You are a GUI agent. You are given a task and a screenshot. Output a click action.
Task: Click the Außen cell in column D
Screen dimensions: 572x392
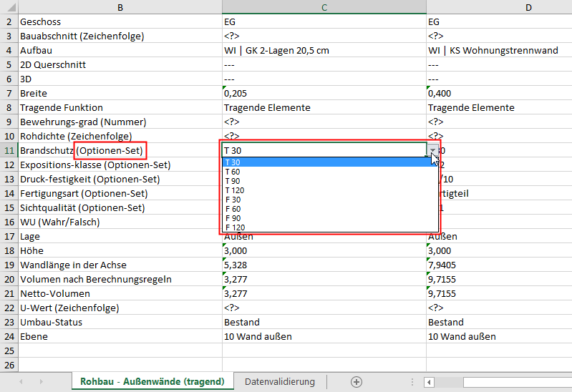pyautogui.click(x=499, y=237)
